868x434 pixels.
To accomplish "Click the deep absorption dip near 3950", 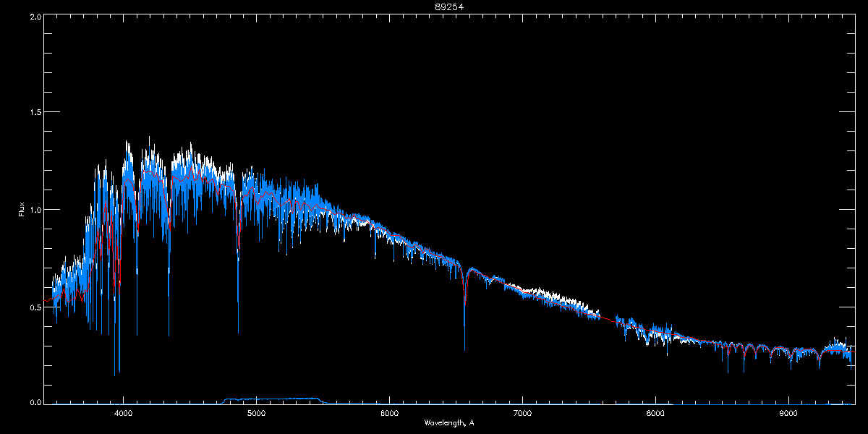I will point(116,318).
